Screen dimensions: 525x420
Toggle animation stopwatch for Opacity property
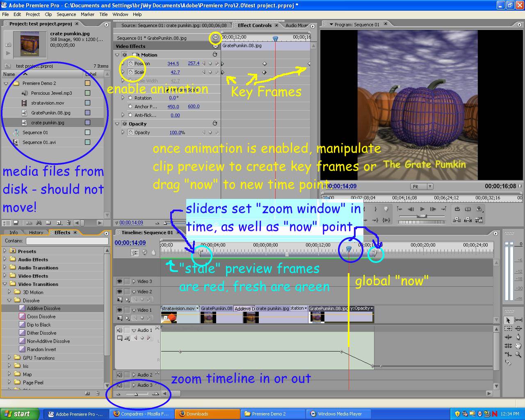pyautogui.click(x=130, y=132)
